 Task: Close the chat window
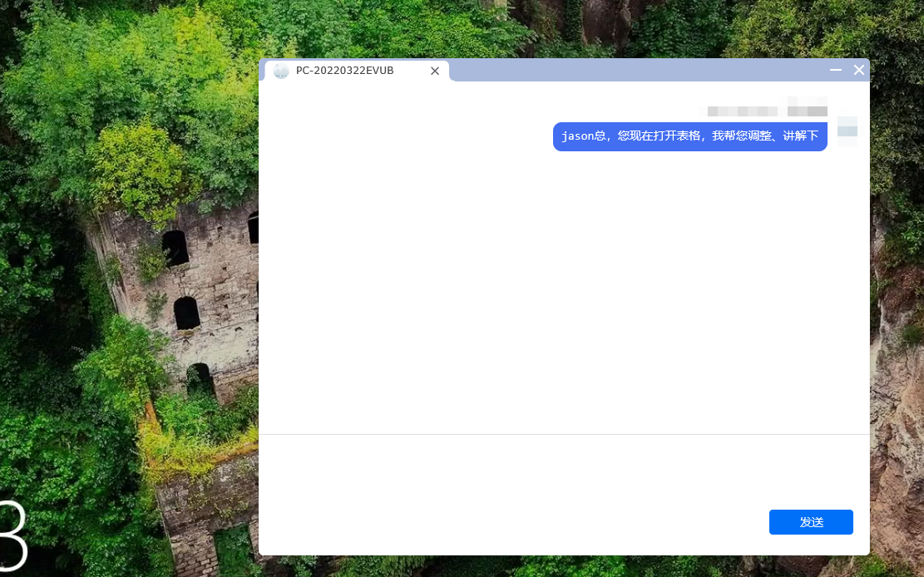pos(859,70)
